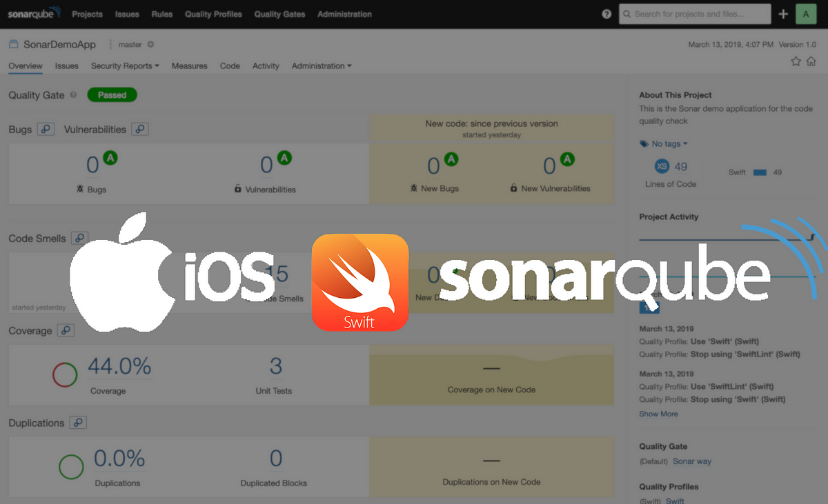
Task: Focus the search for projects and files field
Action: coord(695,14)
